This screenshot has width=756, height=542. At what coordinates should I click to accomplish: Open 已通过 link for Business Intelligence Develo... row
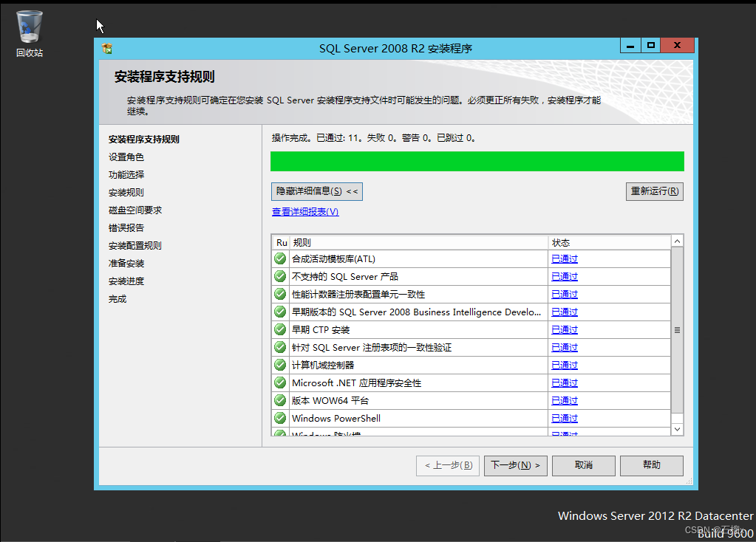click(x=565, y=312)
